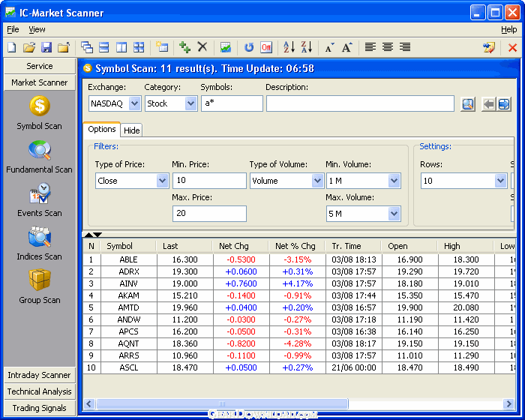
Task: Click the Symbols input field
Action: click(232, 103)
